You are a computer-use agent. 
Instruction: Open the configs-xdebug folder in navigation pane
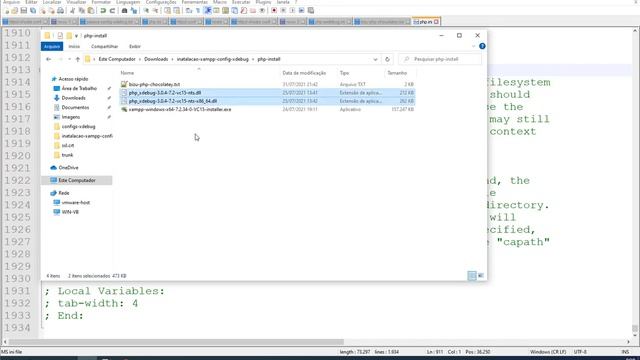pyautogui.click(x=78, y=127)
